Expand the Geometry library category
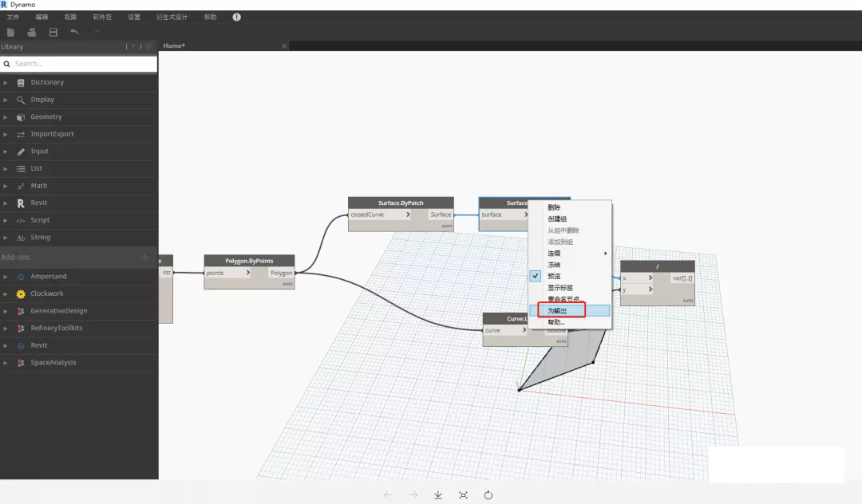The width and height of the screenshot is (862, 504). (6, 117)
